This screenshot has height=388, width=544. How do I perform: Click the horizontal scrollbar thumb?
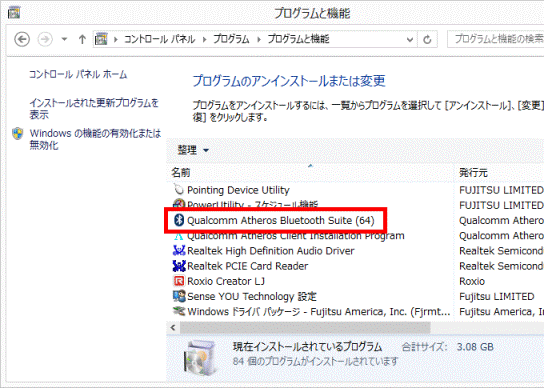coord(305,328)
